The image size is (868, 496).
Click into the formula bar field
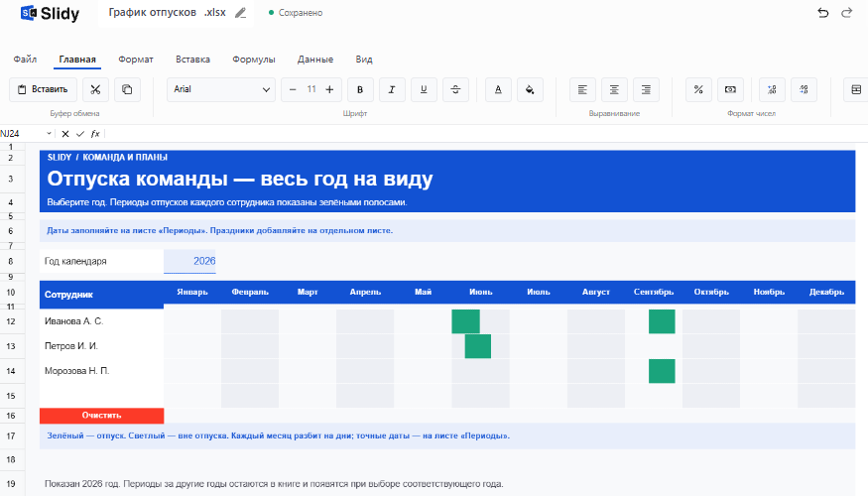point(486,133)
